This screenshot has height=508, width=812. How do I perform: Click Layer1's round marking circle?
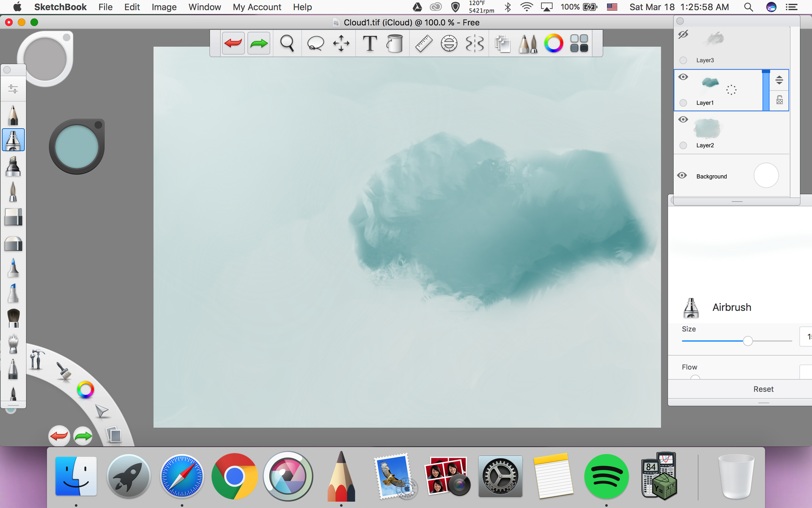(683, 103)
